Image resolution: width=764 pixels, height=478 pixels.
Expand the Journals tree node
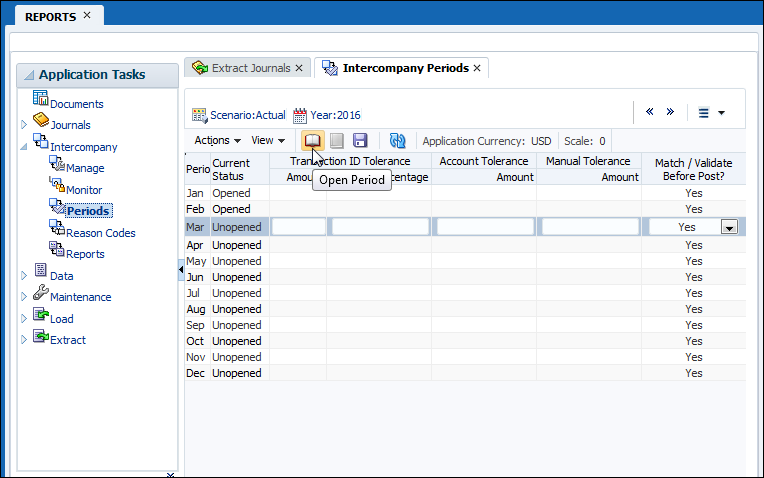[x=25, y=125]
